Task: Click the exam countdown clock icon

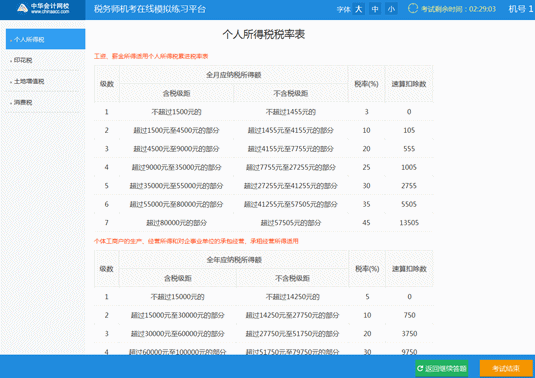Action: click(x=413, y=9)
